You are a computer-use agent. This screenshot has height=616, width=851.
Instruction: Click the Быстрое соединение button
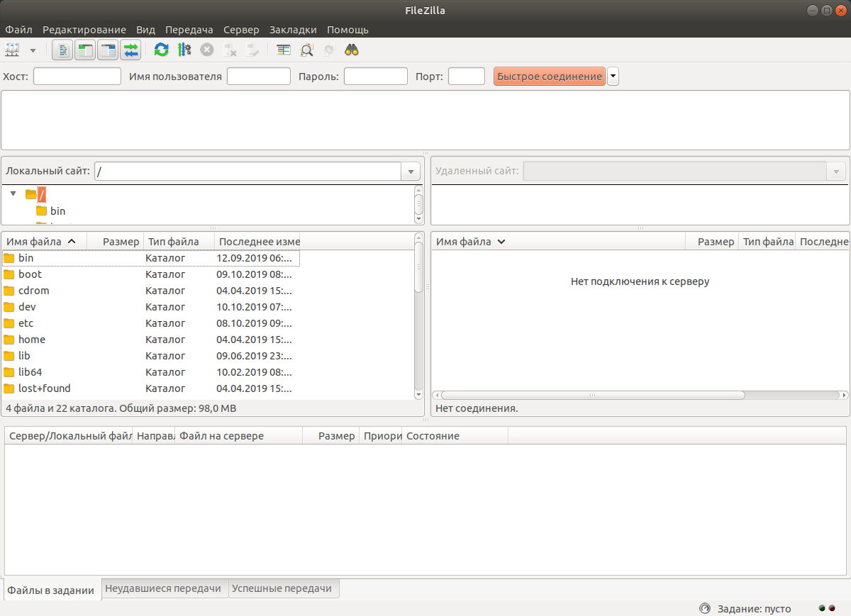pos(549,77)
